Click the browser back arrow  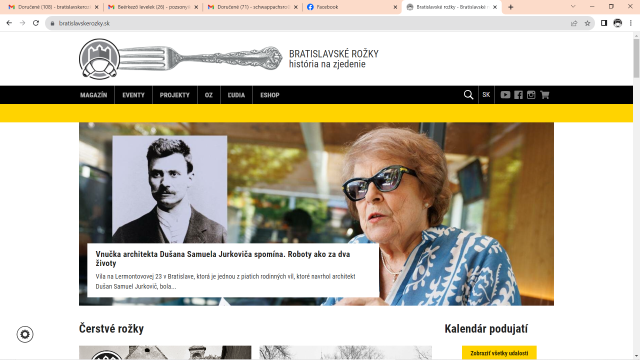tap(9, 23)
